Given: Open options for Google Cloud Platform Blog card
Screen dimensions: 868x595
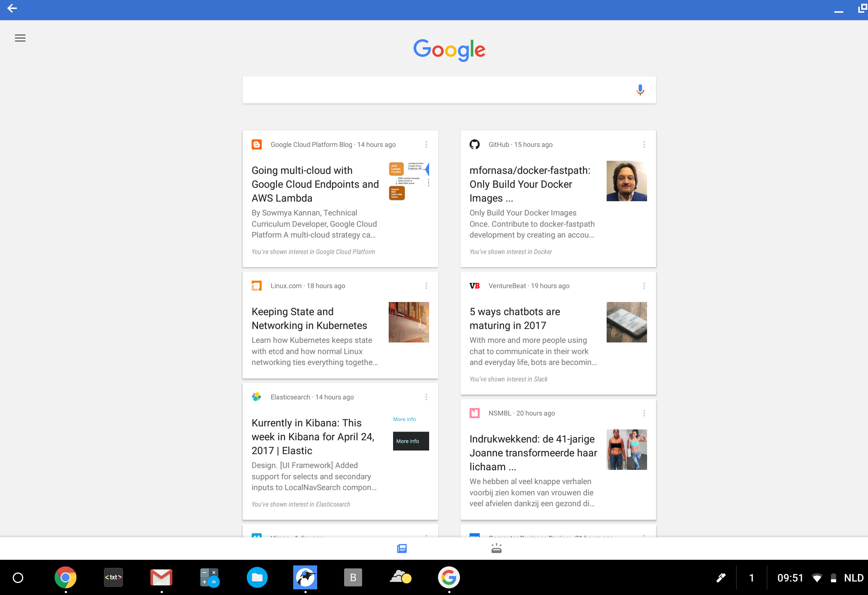Looking at the screenshot, I should point(426,145).
